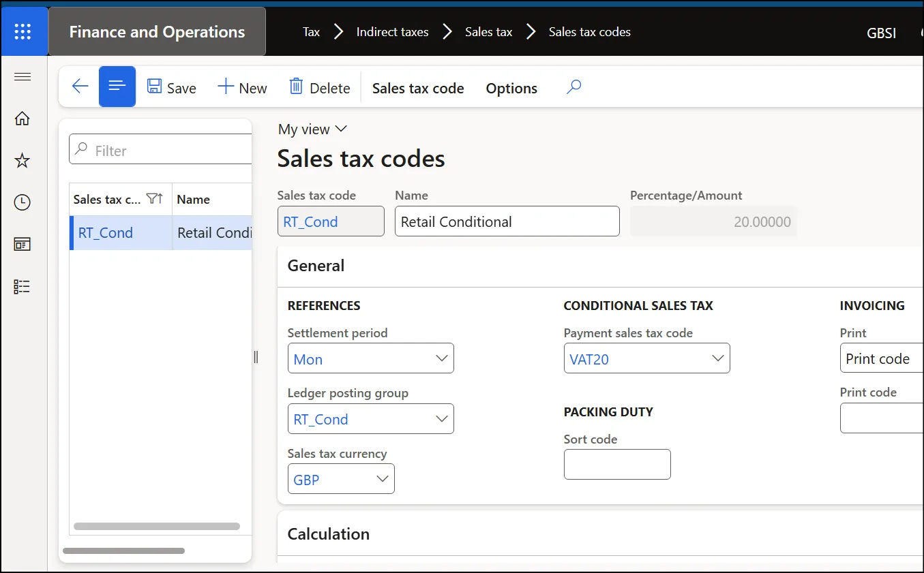
Task: Click the GBSI company selector
Action: coord(881,33)
